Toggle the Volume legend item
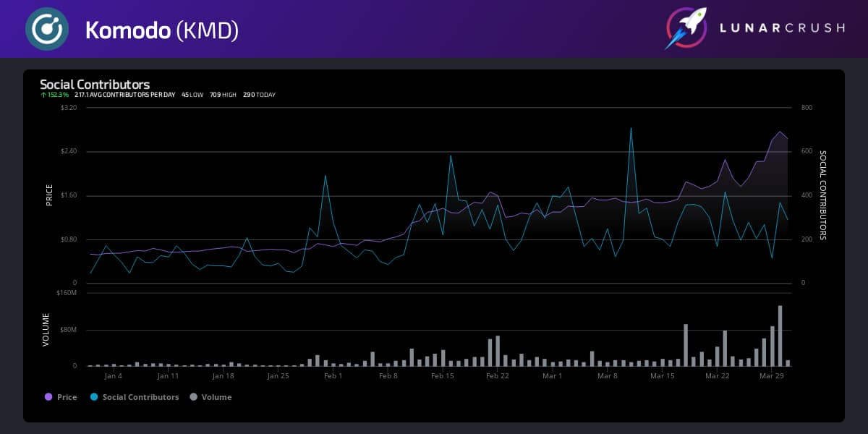Viewport: 868px width, 434px height. coord(210,397)
